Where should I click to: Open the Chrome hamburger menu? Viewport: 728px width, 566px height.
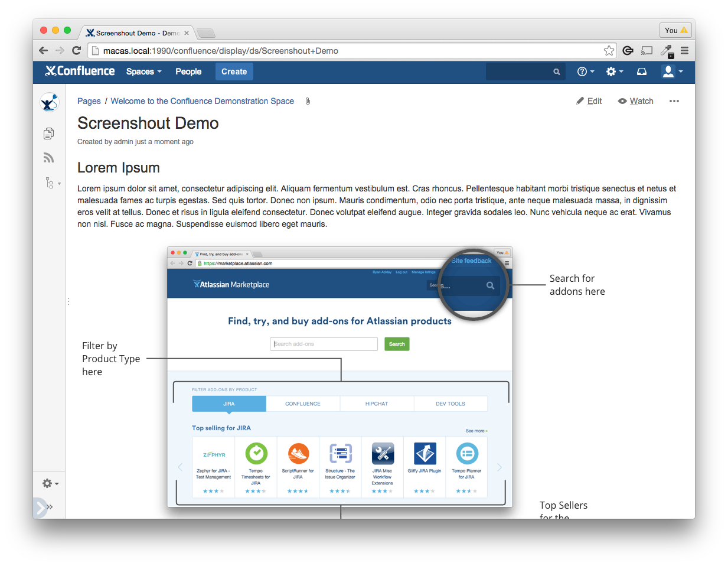[x=685, y=51]
